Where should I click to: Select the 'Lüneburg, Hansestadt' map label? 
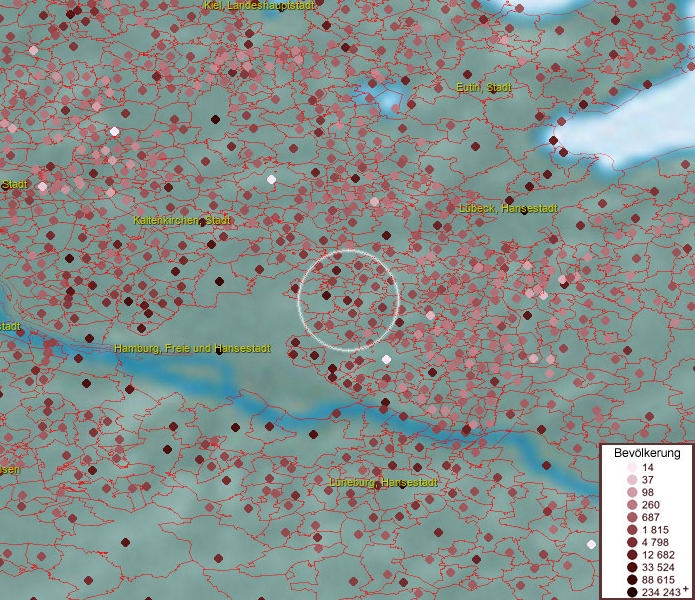[383, 482]
